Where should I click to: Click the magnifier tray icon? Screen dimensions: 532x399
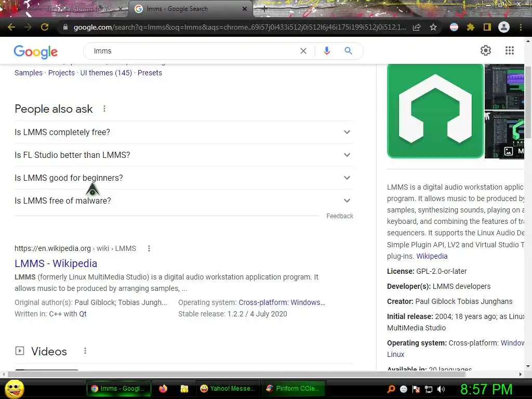[391, 389]
